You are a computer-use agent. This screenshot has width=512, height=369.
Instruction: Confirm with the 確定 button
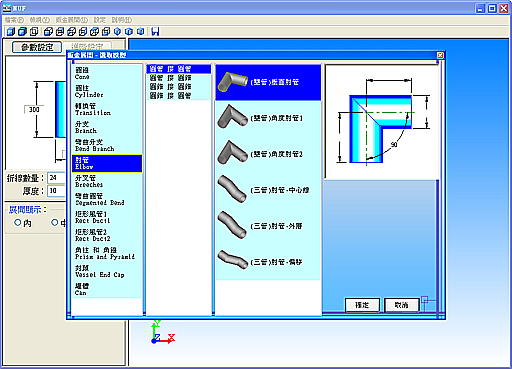coord(362,305)
